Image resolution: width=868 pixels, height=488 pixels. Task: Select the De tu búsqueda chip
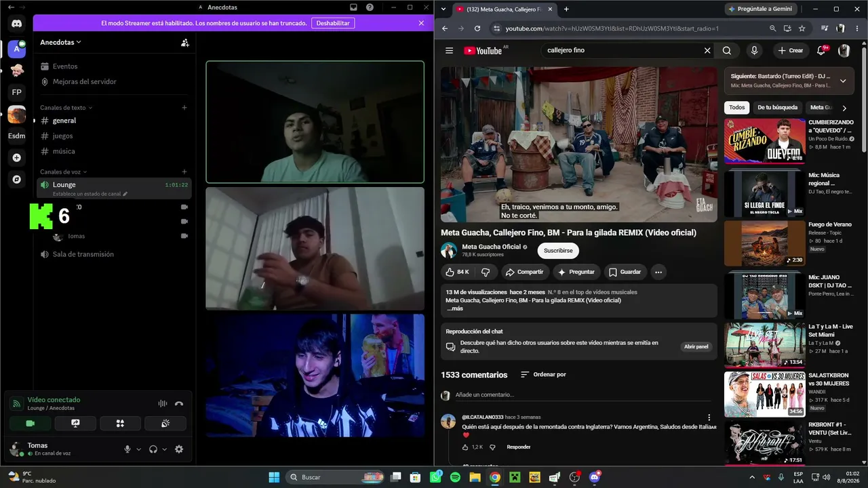(778, 107)
